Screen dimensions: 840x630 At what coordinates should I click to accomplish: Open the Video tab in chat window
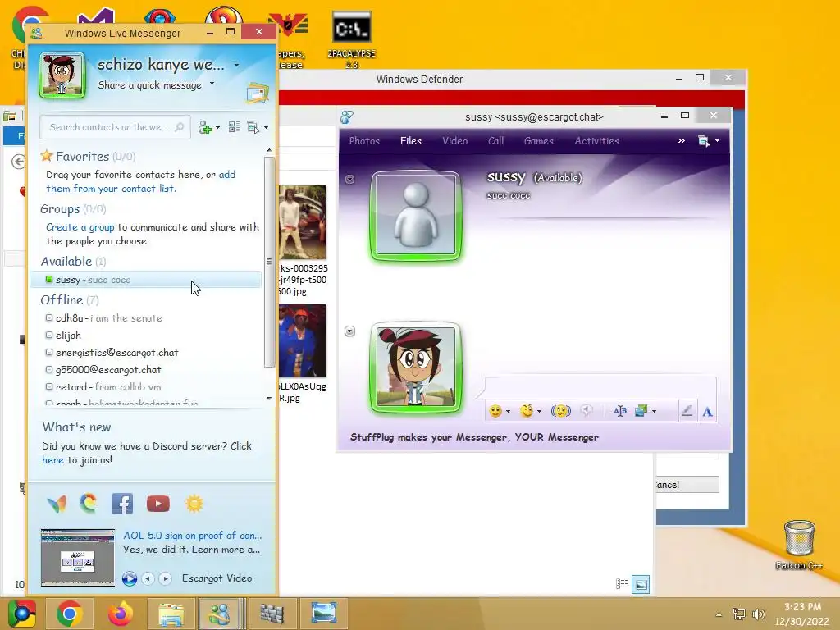tap(454, 141)
